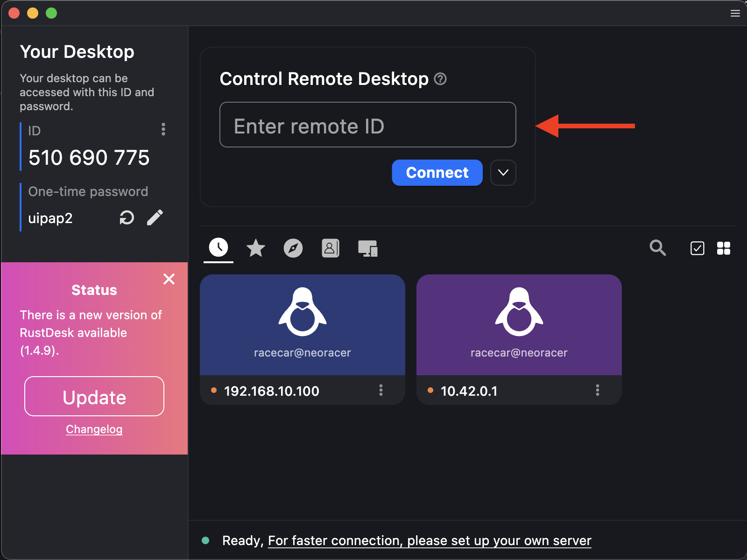Viewport: 747px width, 560px height.
Task: Refresh the one-time password
Action: [127, 217]
